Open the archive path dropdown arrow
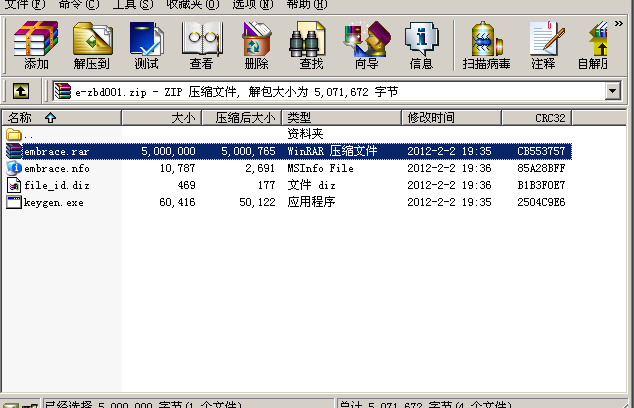The height and width of the screenshot is (408, 634). (x=613, y=91)
